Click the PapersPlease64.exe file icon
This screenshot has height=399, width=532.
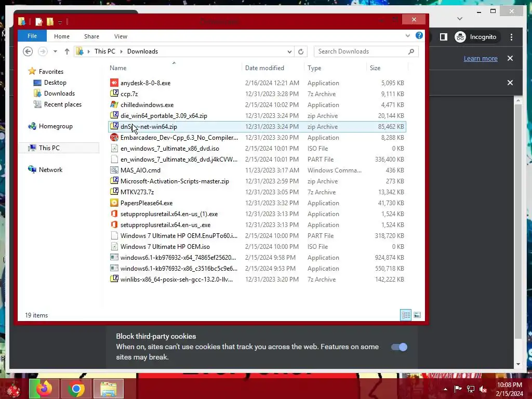pyautogui.click(x=114, y=203)
